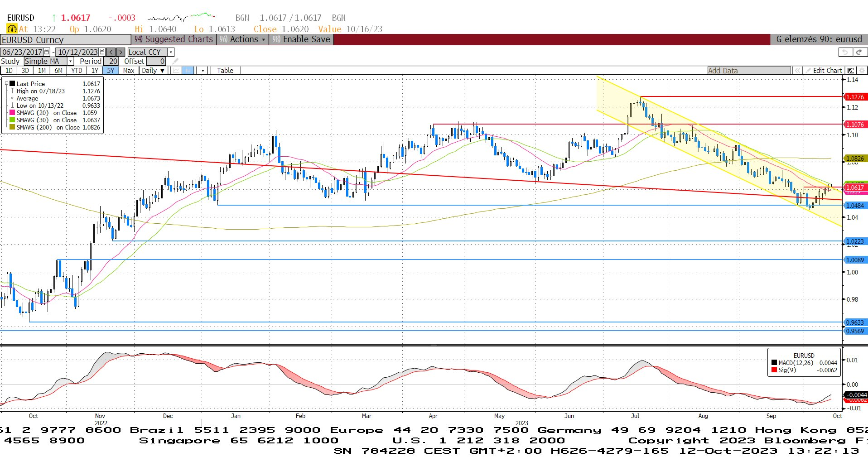Open the Daily periodicity dropdown
The image size is (868, 476).
tap(153, 71)
